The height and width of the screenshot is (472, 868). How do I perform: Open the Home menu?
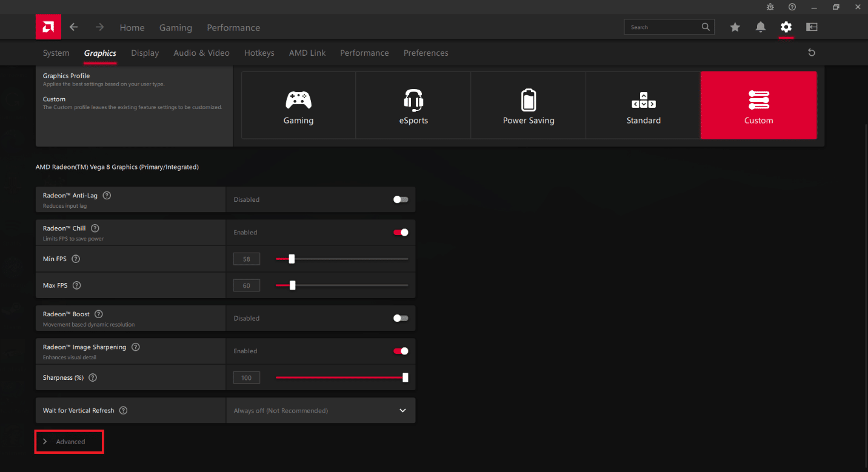point(132,28)
